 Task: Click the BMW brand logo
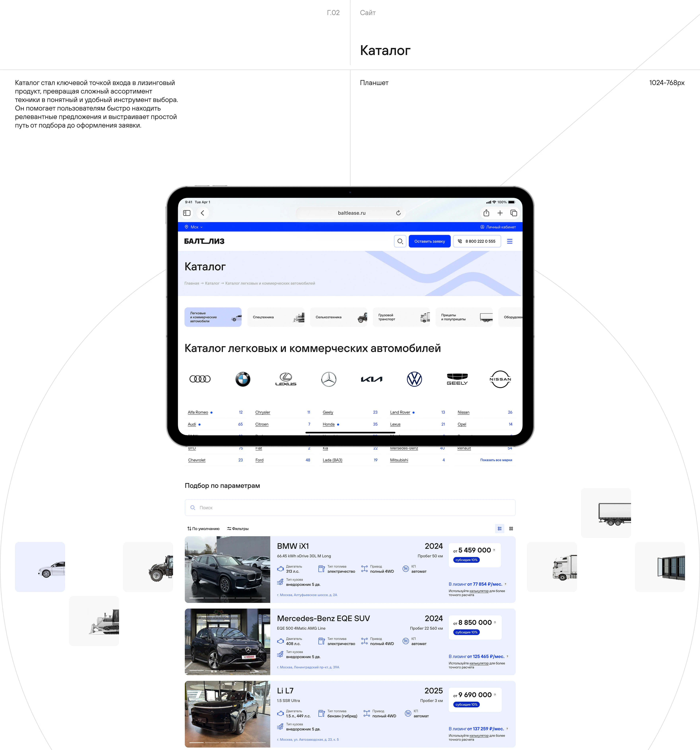click(x=242, y=379)
